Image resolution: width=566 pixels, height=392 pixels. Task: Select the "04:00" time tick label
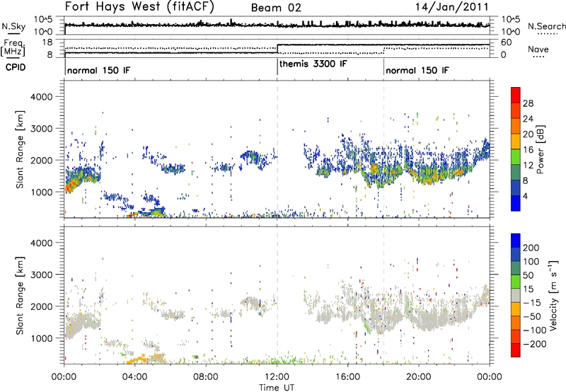135,377
